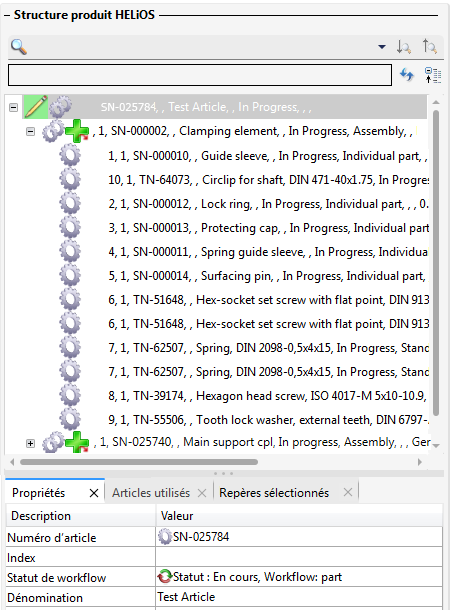Click green plus icon on Clamping element
The height and width of the screenshot is (610, 452).
(x=77, y=131)
